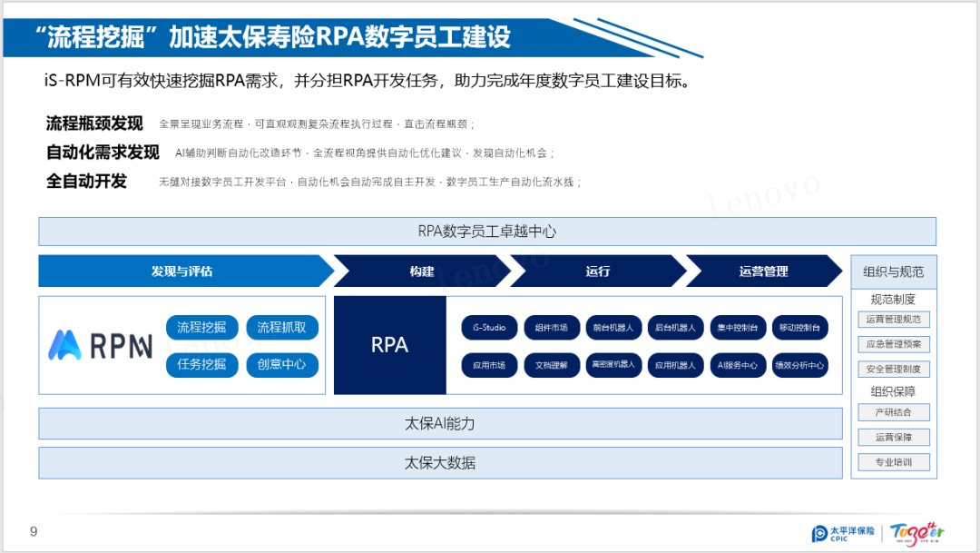This screenshot has height=553, width=980.
Task: Open the iS-Studio module
Action: coord(488,328)
